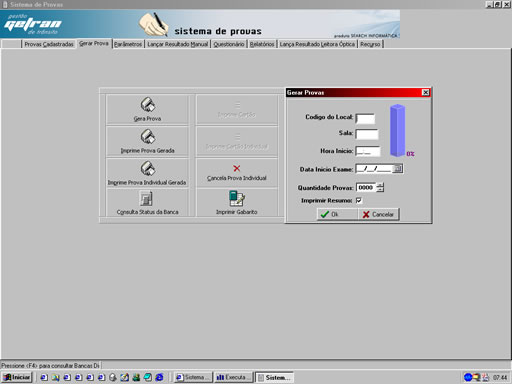Toggle the Imprimir Resumo checkbox

(359, 200)
